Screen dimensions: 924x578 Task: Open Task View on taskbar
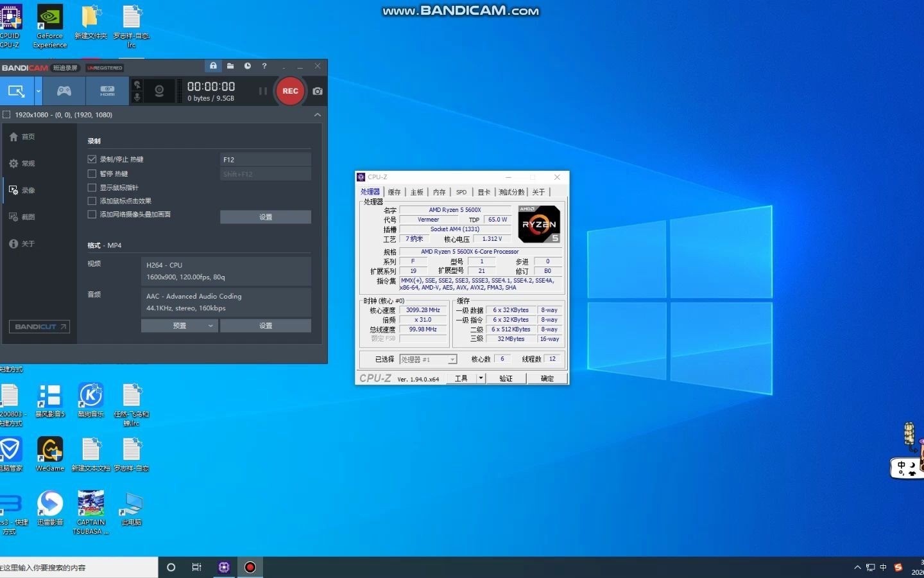(197, 567)
